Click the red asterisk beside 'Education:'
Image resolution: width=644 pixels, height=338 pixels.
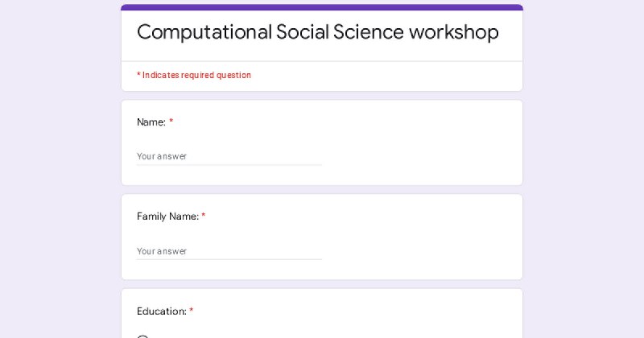click(x=191, y=311)
